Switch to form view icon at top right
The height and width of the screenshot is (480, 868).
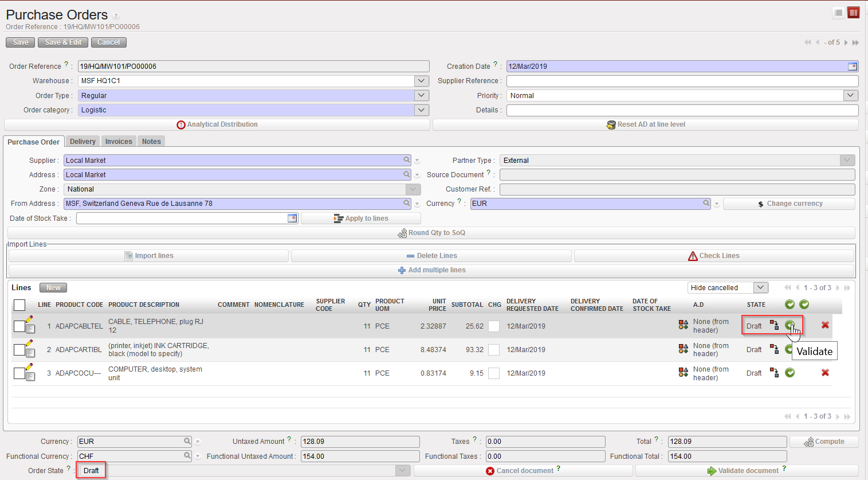pyautogui.click(x=854, y=13)
